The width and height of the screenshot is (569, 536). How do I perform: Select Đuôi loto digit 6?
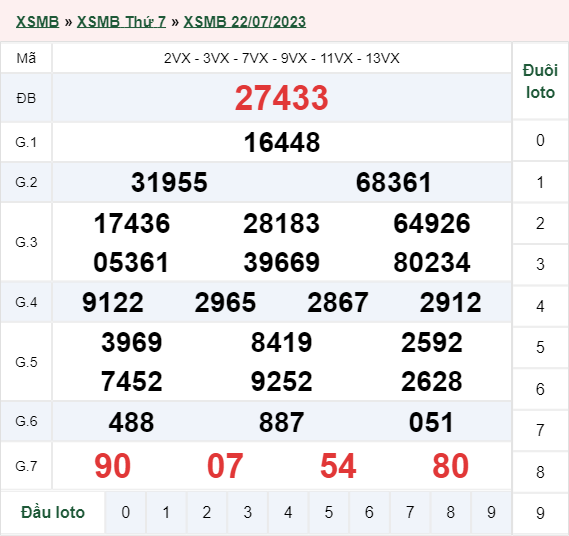click(x=540, y=389)
